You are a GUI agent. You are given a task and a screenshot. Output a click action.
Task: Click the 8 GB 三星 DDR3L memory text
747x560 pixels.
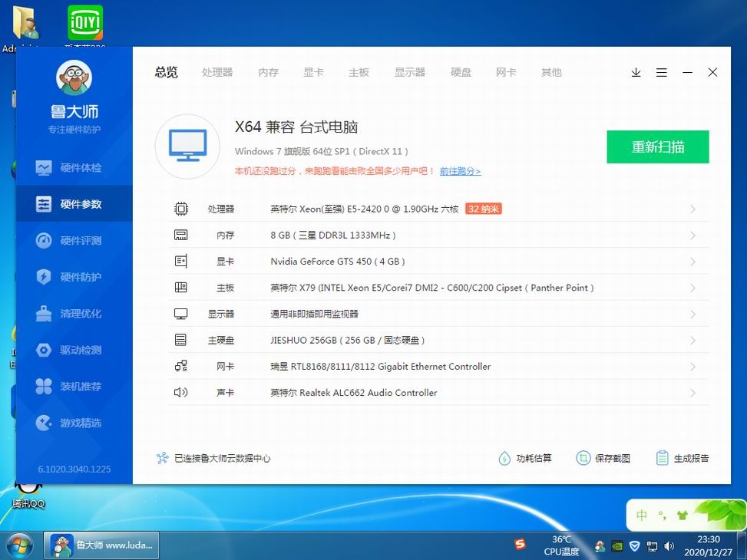tap(333, 236)
